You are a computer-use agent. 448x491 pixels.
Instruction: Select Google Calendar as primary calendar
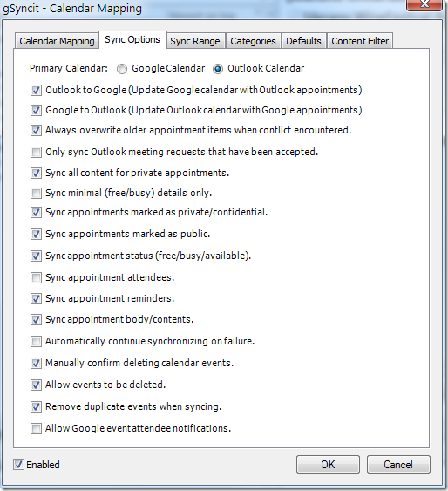click(x=122, y=69)
